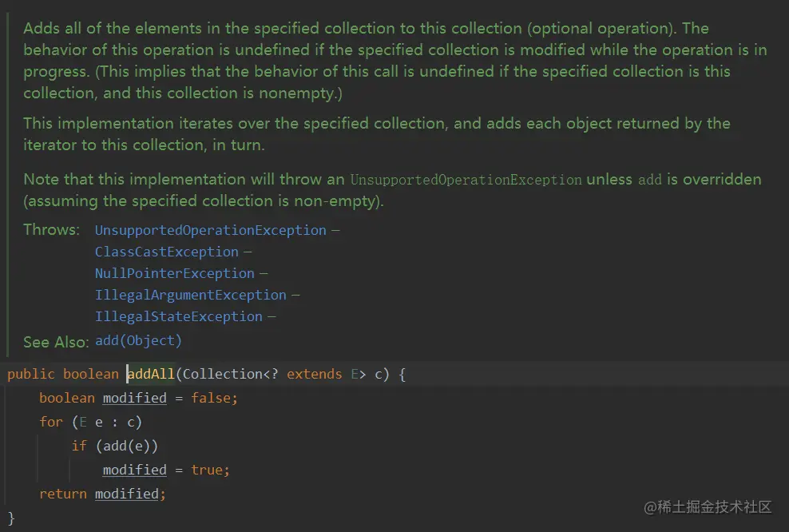Open the ClassCastException link
Screen dimensions: 789x532
pos(167,252)
